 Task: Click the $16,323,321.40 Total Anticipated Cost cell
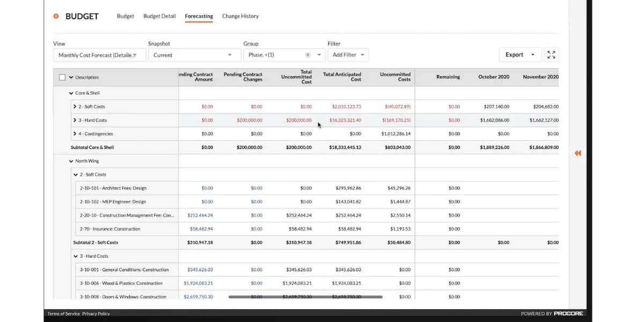coord(345,120)
